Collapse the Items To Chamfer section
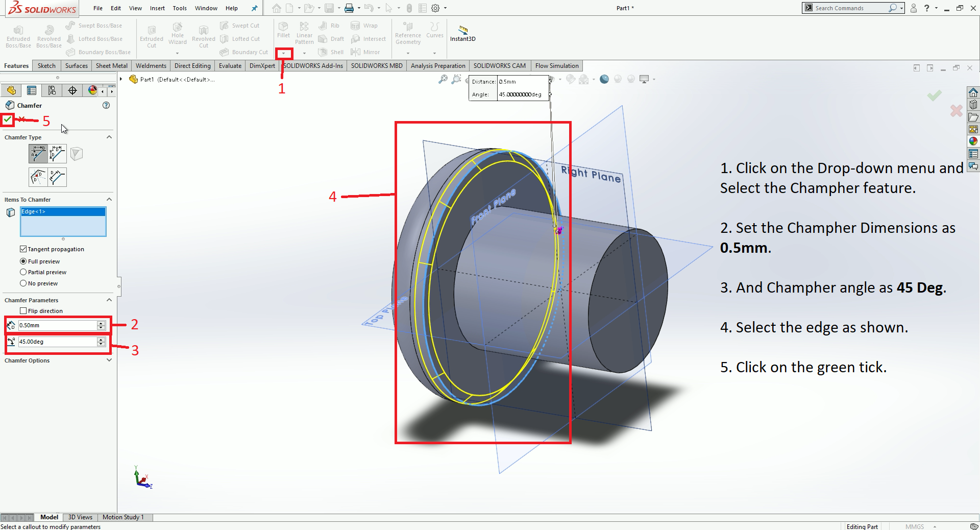980x530 pixels. 109,200
